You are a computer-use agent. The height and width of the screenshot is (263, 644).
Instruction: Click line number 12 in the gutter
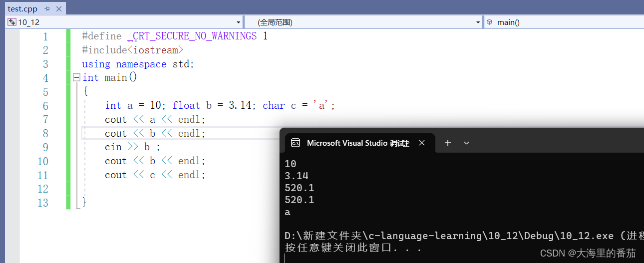(x=43, y=189)
